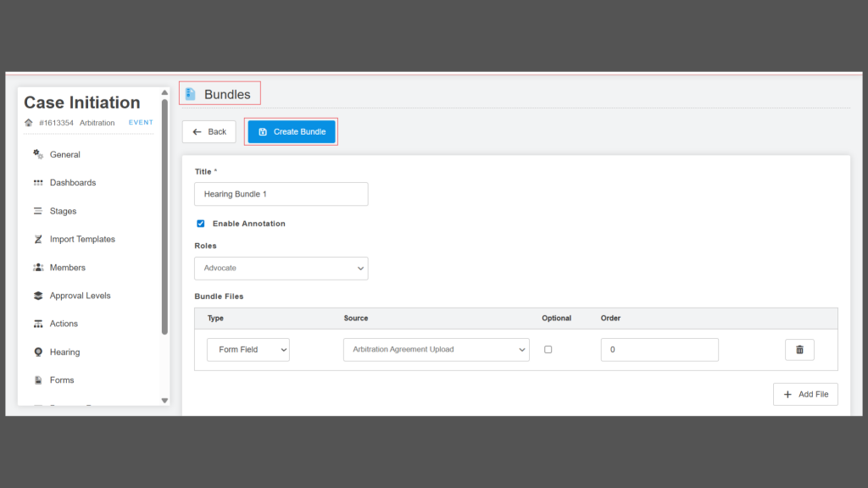This screenshot has width=868, height=488.
Task: Click the General gears icon in sidebar
Action: (x=38, y=154)
